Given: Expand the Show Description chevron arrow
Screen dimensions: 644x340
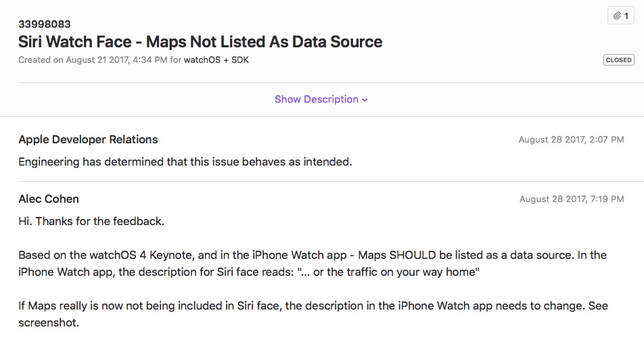Looking at the screenshot, I should [x=365, y=100].
